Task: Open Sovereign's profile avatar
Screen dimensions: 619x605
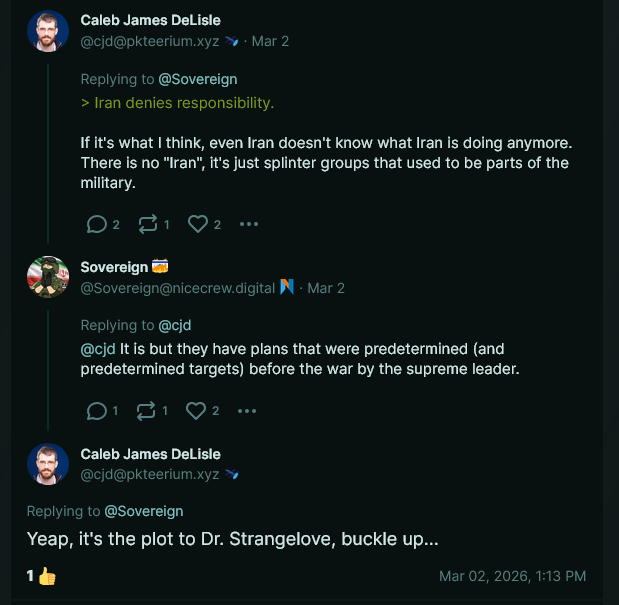Action: pos(47,277)
